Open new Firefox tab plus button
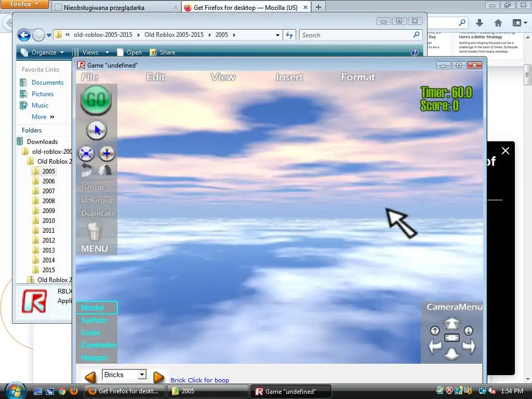Viewport: 532px width, 399px height. [x=318, y=7]
